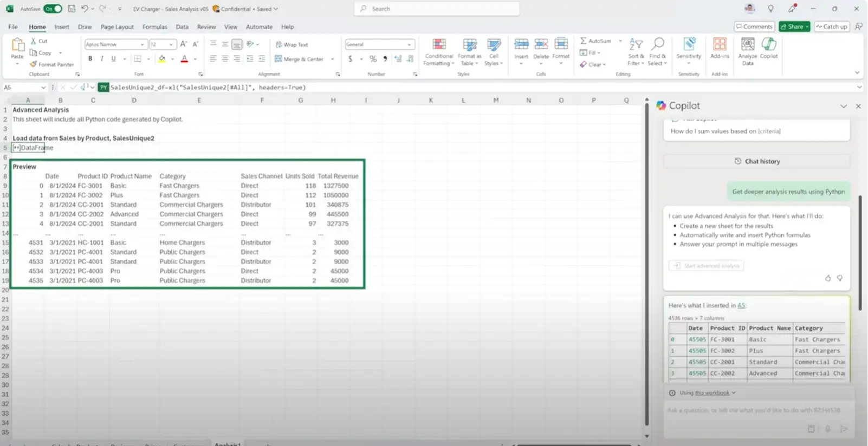Click thumbs up on Copilot response
This screenshot has height=446, width=868.
[827, 278]
